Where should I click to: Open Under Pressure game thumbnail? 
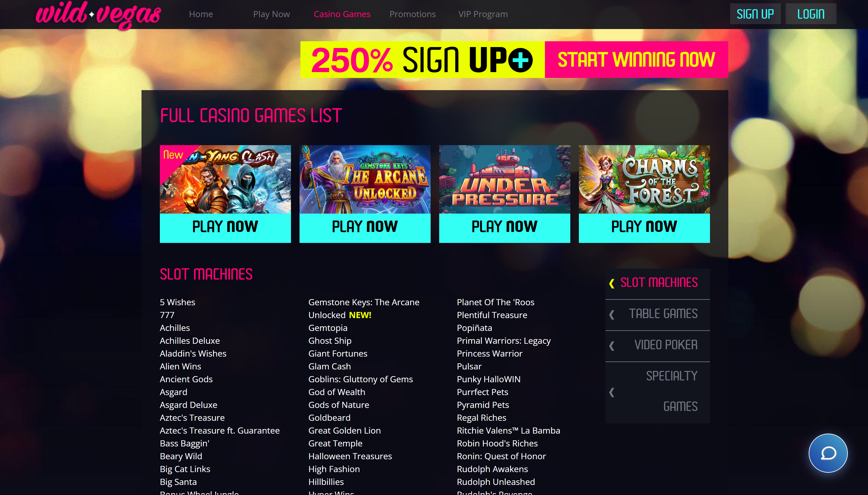pos(505,179)
